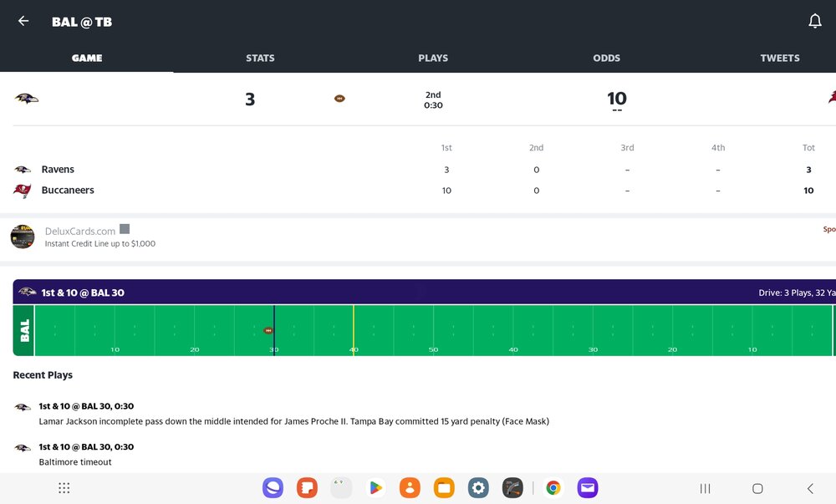836x504 pixels.
Task: Open the Contacts app in taskbar
Action: (410, 488)
